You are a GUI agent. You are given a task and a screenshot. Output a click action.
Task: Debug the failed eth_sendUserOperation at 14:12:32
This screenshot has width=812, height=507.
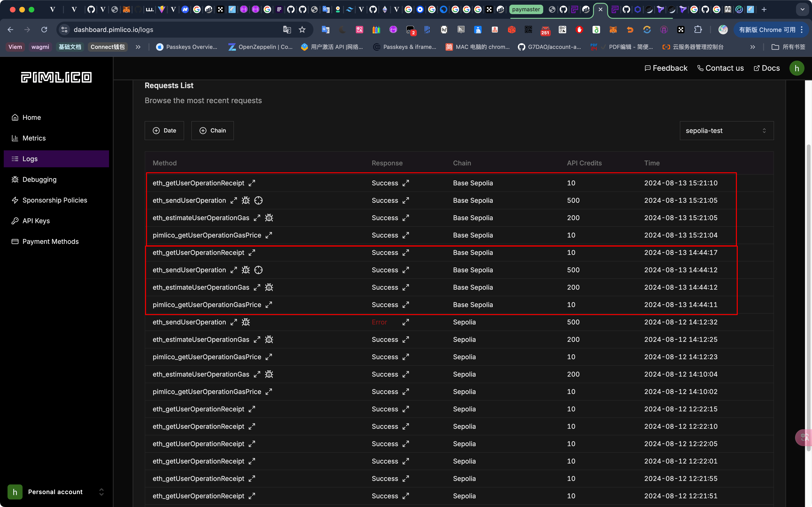[246, 322]
